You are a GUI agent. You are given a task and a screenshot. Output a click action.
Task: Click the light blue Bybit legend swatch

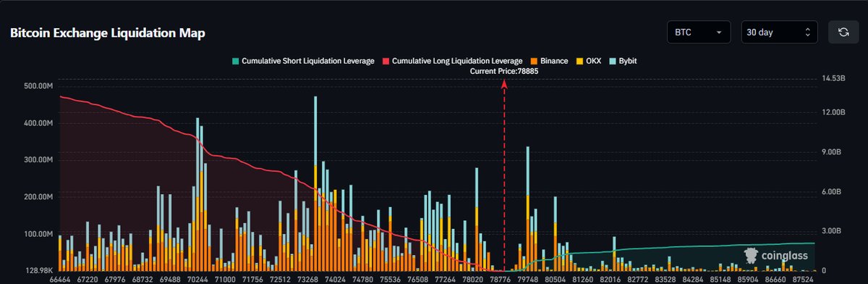point(612,62)
